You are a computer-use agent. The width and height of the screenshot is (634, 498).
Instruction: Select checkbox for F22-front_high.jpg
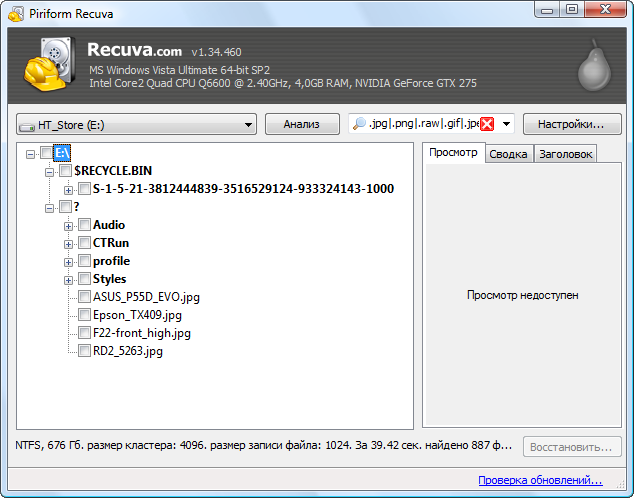click(x=84, y=333)
